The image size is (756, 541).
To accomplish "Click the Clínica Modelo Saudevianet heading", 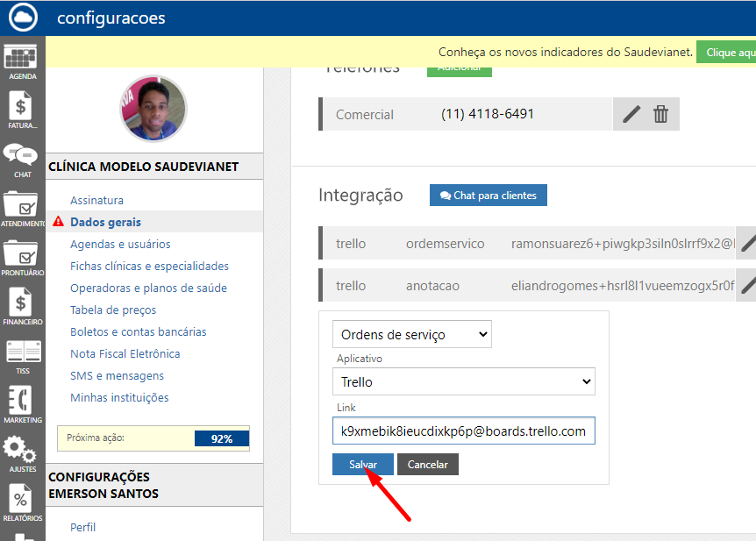I will tap(143, 167).
